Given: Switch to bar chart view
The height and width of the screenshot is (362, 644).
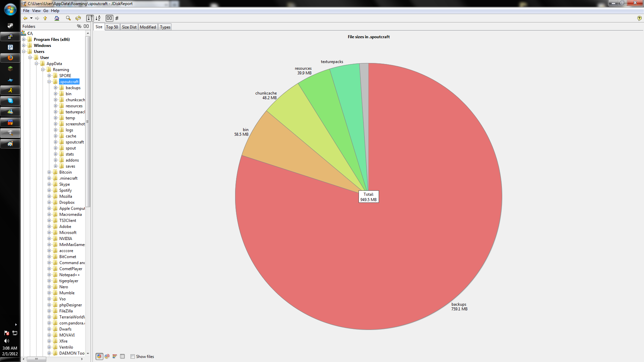Looking at the screenshot, I should 115,356.
